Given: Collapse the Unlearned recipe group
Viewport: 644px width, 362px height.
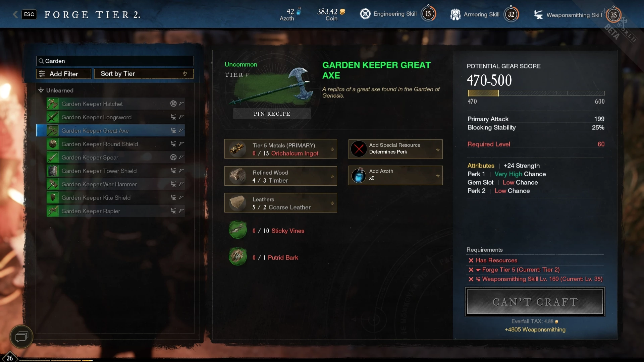Looking at the screenshot, I should click(41, 90).
